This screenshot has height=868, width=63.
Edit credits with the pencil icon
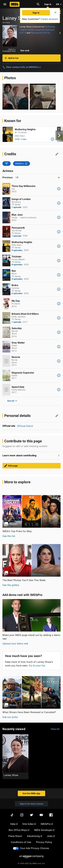tap(57, 154)
